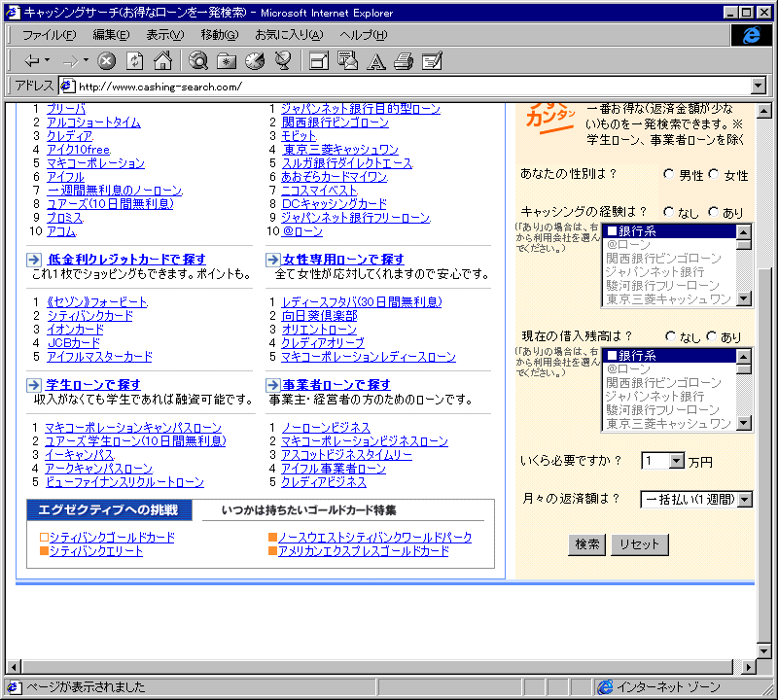Screen dimensions: 778x700
Task: Click the Stop loading icon
Action: click(x=106, y=61)
